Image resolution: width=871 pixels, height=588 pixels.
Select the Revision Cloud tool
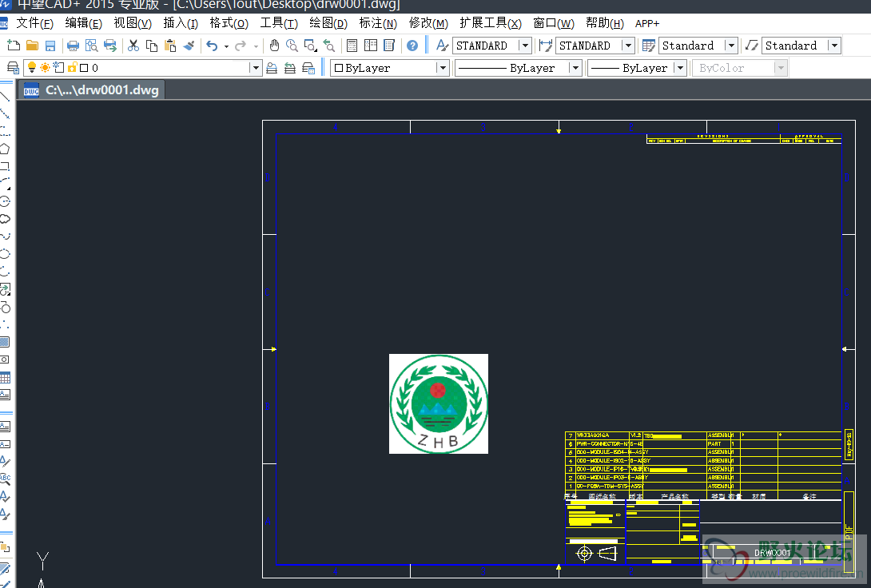[x=5, y=219]
